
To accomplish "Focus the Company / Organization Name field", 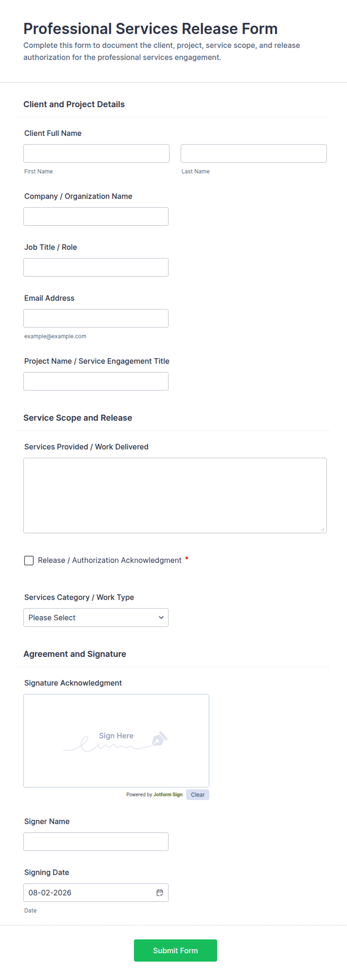I will click(96, 217).
